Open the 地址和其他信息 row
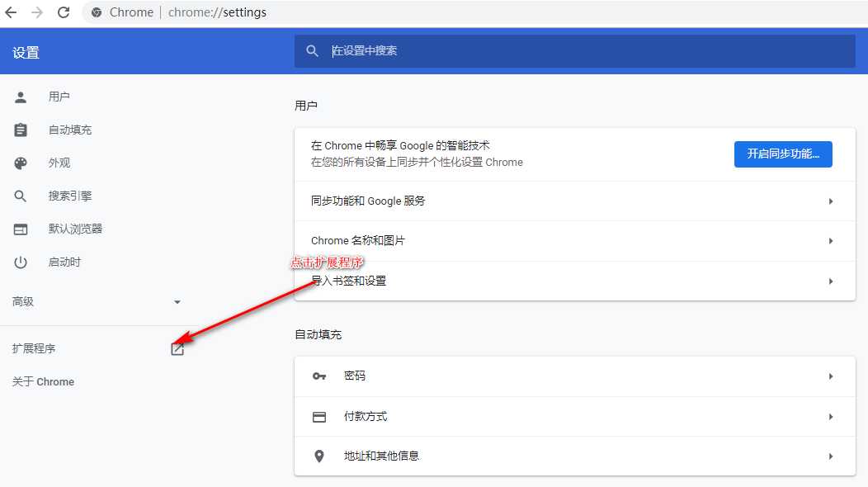The image size is (868, 487). pyautogui.click(x=574, y=456)
